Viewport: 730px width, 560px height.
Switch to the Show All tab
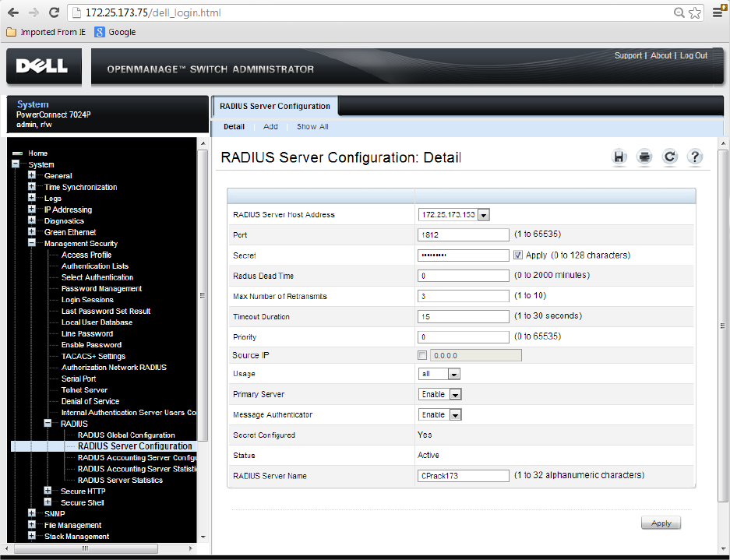(x=312, y=127)
